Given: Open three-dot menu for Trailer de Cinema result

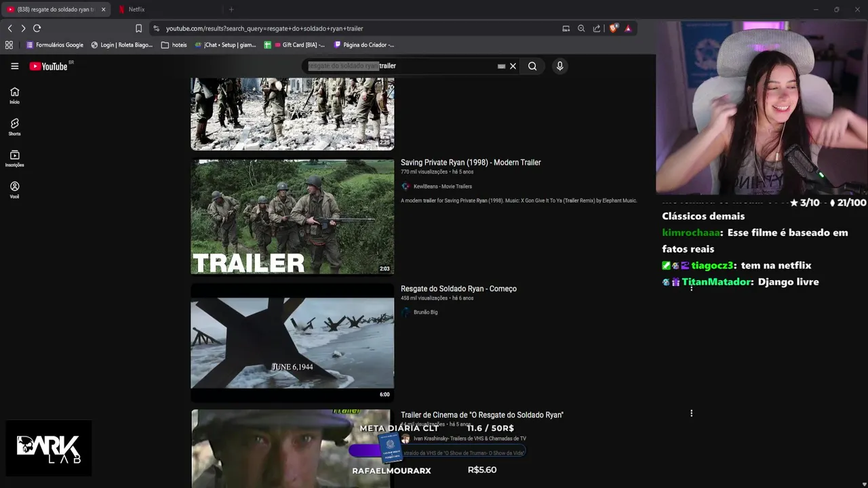Looking at the screenshot, I should [x=692, y=413].
